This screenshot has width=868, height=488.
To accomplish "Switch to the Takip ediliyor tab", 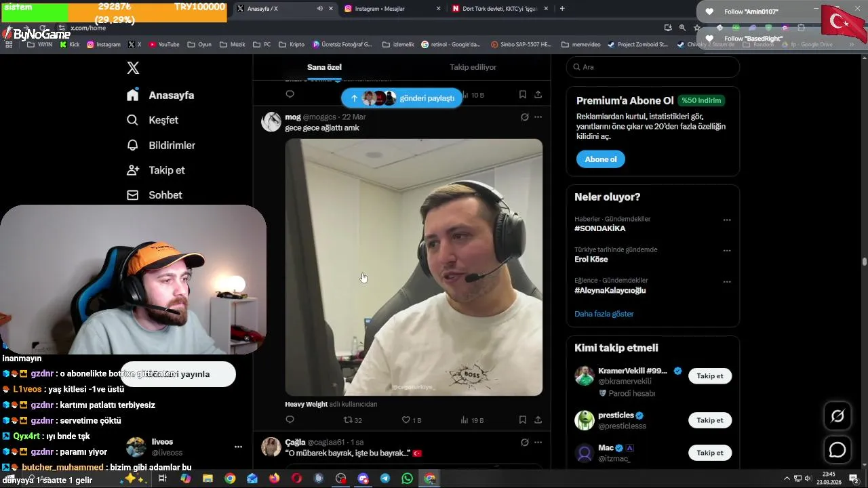I will click(x=473, y=67).
